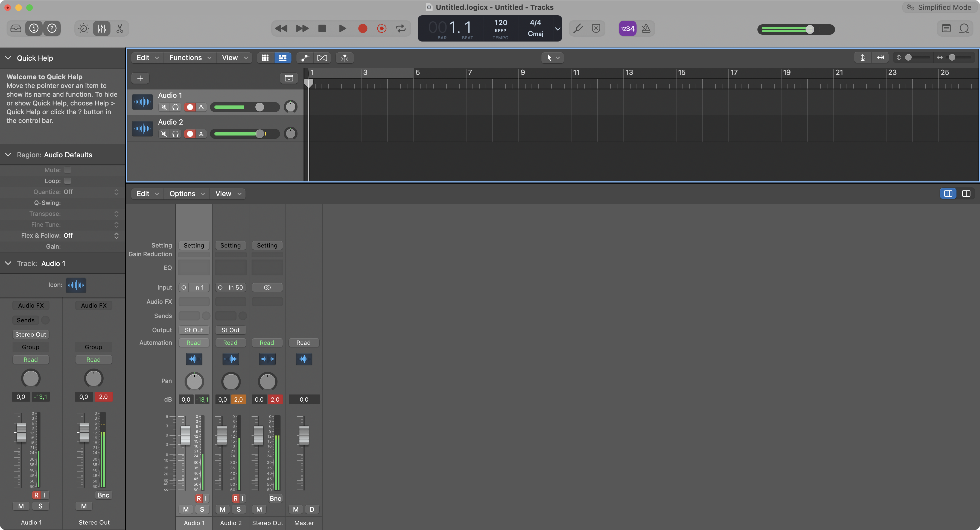Click Bnc button on Stereo Out strip

[x=275, y=498]
